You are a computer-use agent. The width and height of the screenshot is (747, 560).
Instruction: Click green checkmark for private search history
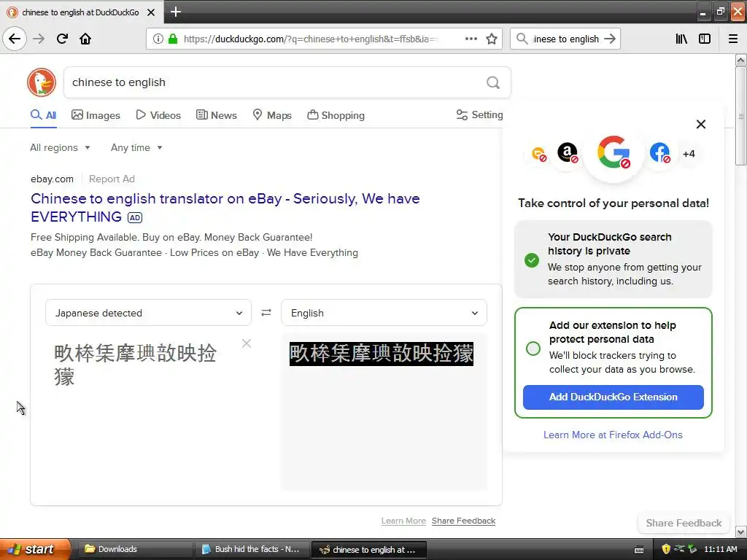(x=532, y=260)
